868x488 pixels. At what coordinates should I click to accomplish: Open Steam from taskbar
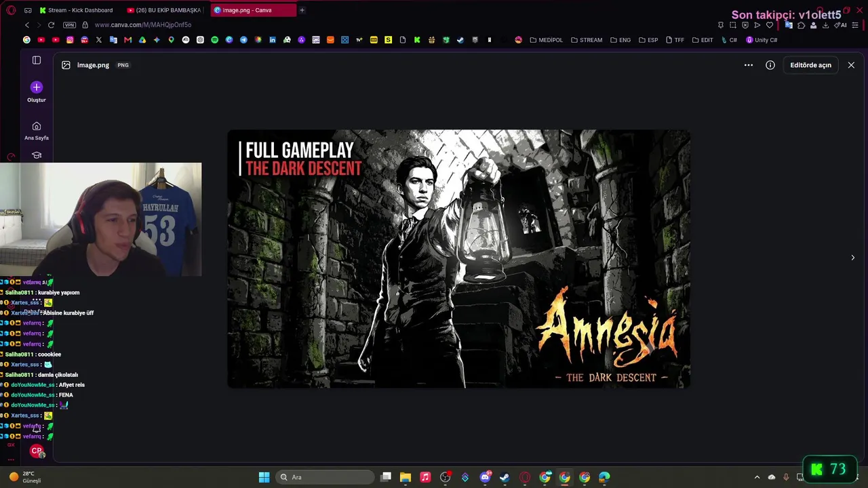coord(505,477)
